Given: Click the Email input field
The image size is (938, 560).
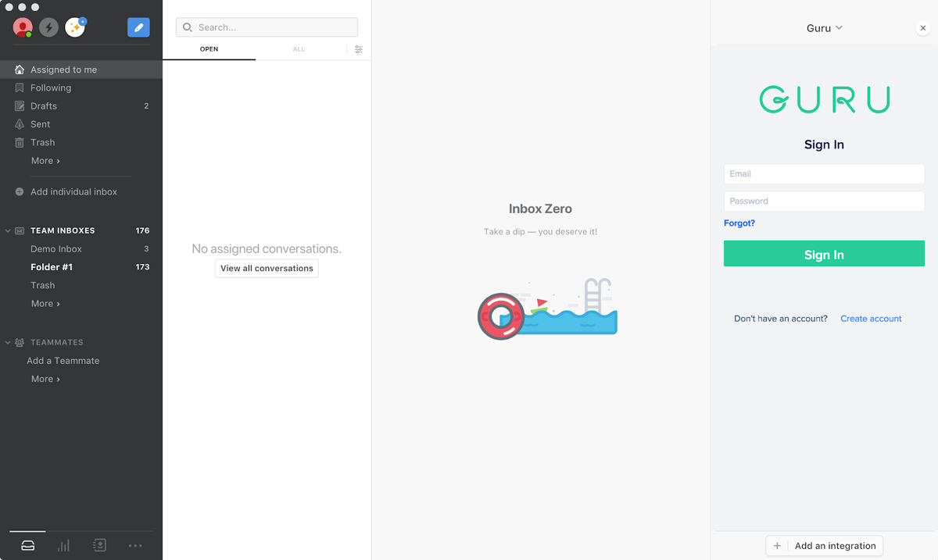Looking at the screenshot, I should pos(824,173).
